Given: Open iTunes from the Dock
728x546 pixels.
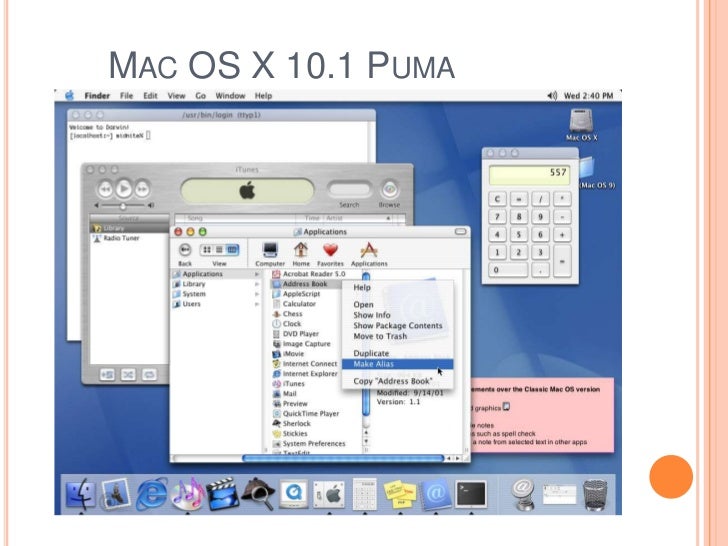Looking at the screenshot, I should click(x=187, y=494).
